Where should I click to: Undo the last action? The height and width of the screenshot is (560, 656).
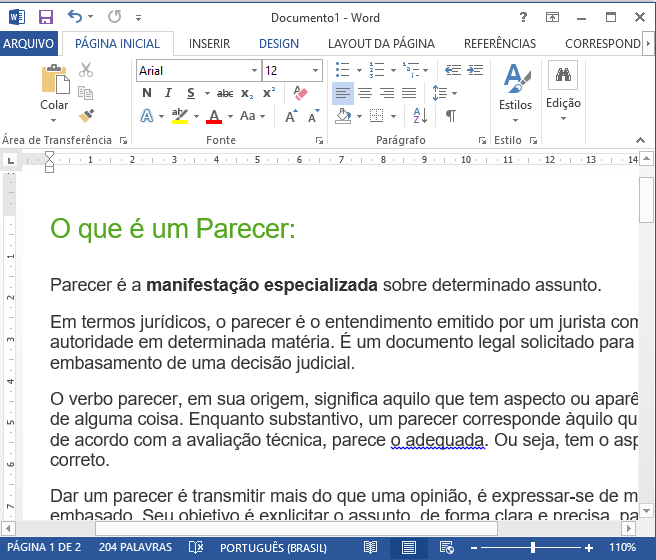click(75, 17)
